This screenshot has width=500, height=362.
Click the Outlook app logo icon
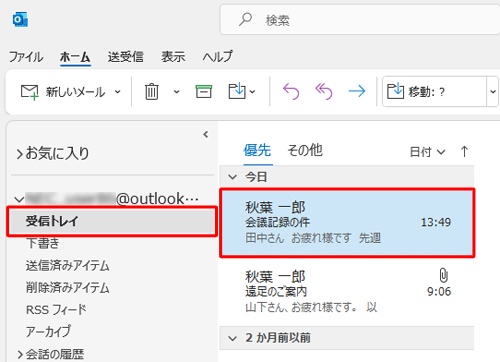click(x=20, y=20)
